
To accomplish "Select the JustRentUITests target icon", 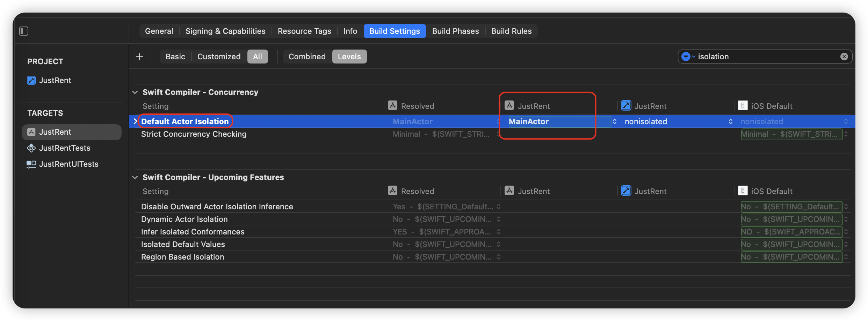I will point(31,164).
